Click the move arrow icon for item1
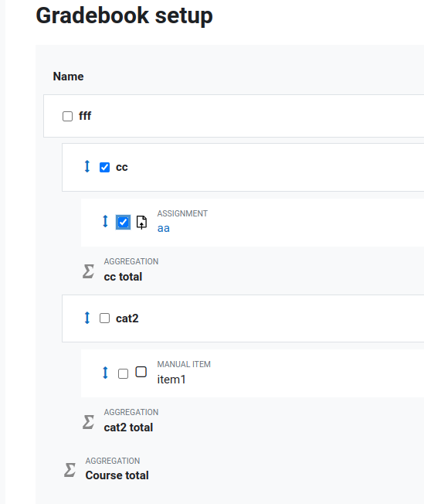The image size is (424, 504). tap(105, 373)
